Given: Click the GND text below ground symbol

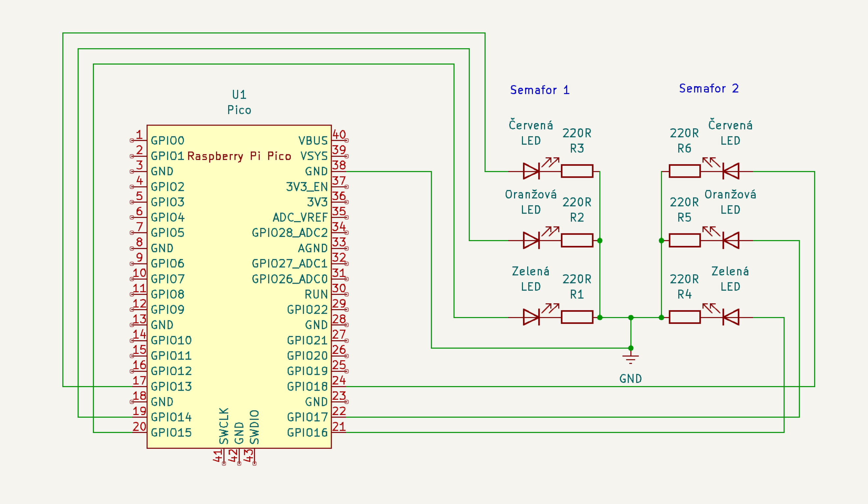Looking at the screenshot, I should [x=631, y=378].
